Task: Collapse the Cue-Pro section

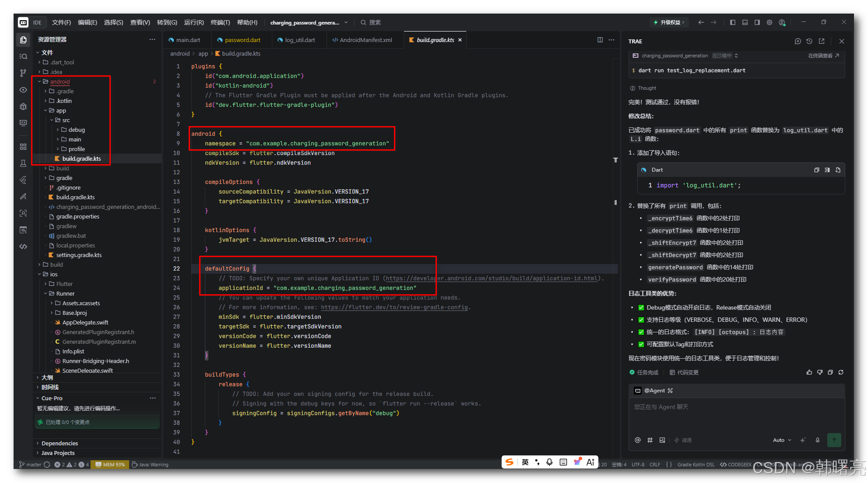Action: click(x=52, y=398)
